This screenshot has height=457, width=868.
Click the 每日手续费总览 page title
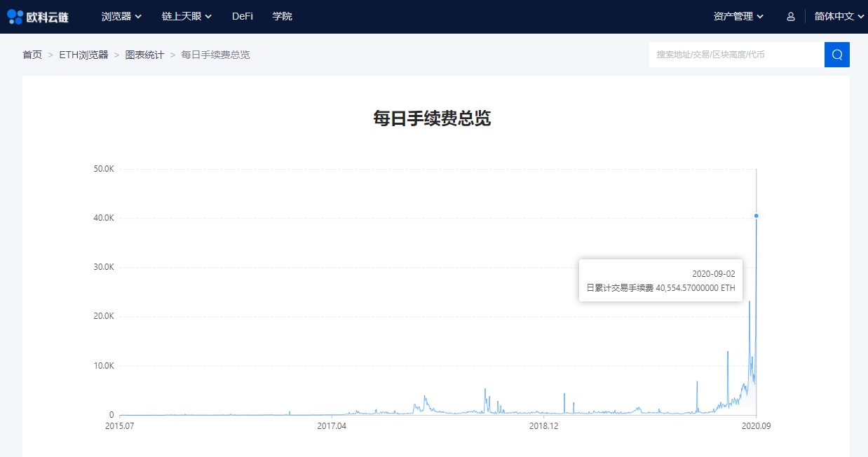[433, 118]
